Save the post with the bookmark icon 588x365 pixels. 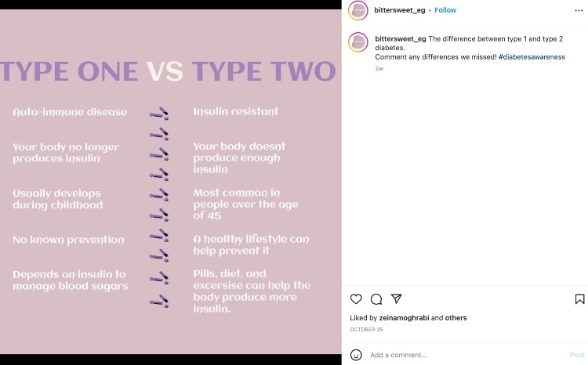[x=579, y=299]
